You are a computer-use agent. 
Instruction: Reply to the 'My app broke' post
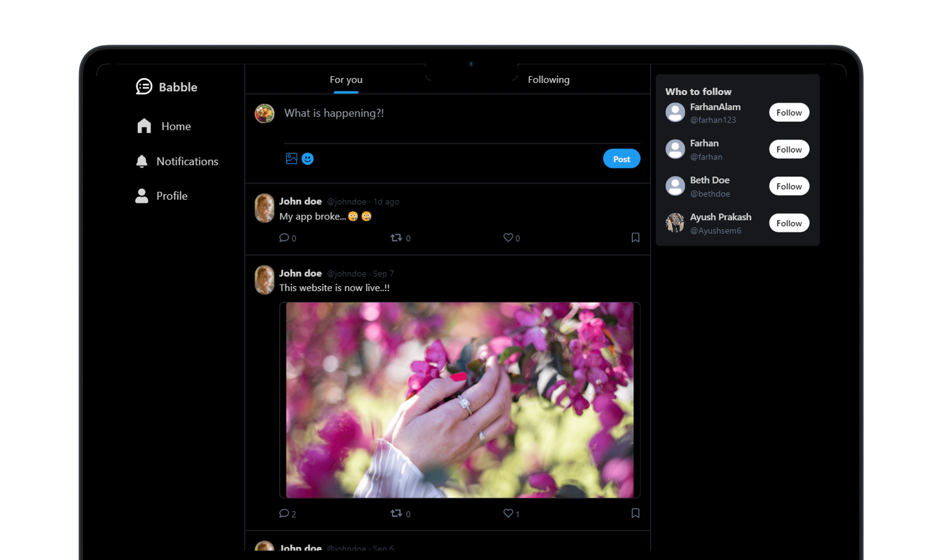click(x=284, y=238)
